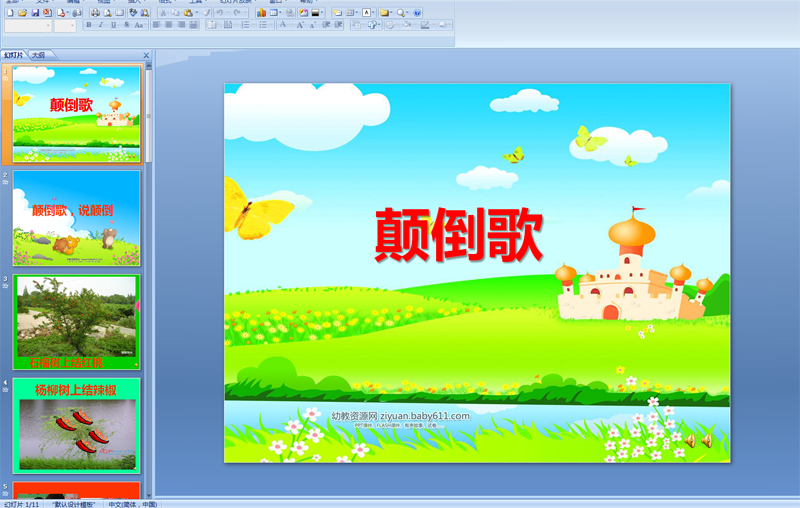Add a new slide from toolbar
The image size is (800, 508).
click(338, 13)
